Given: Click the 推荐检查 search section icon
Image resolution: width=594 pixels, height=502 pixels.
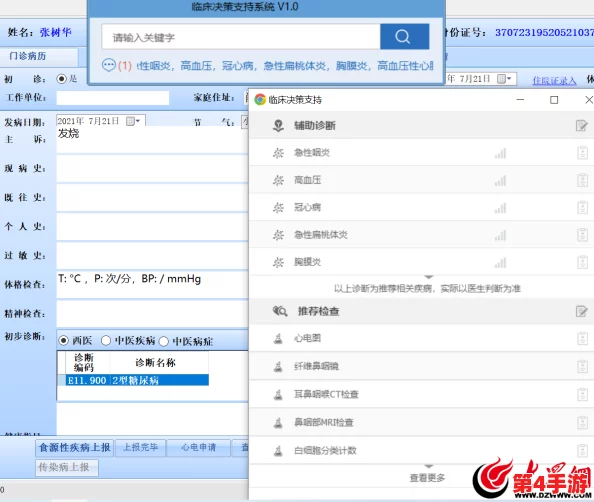Looking at the screenshot, I should tap(280, 311).
